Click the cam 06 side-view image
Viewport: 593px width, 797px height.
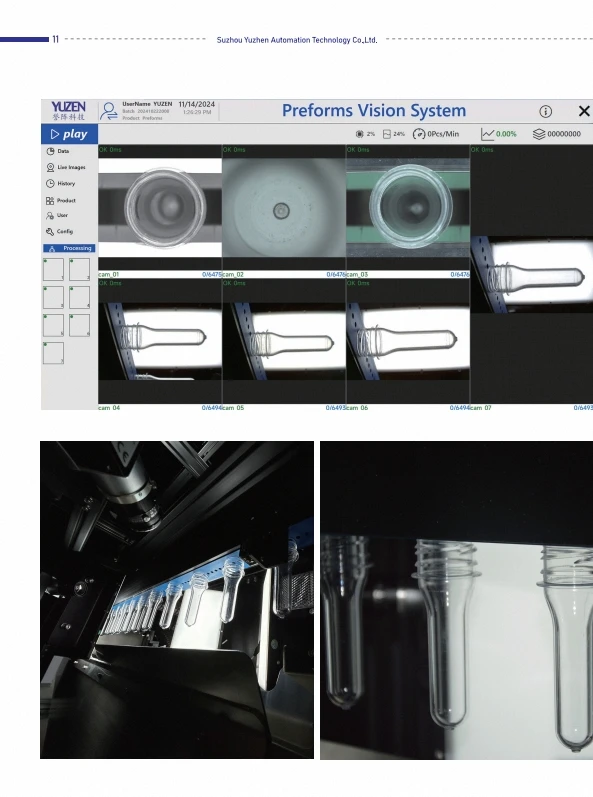(x=408, y=342)
